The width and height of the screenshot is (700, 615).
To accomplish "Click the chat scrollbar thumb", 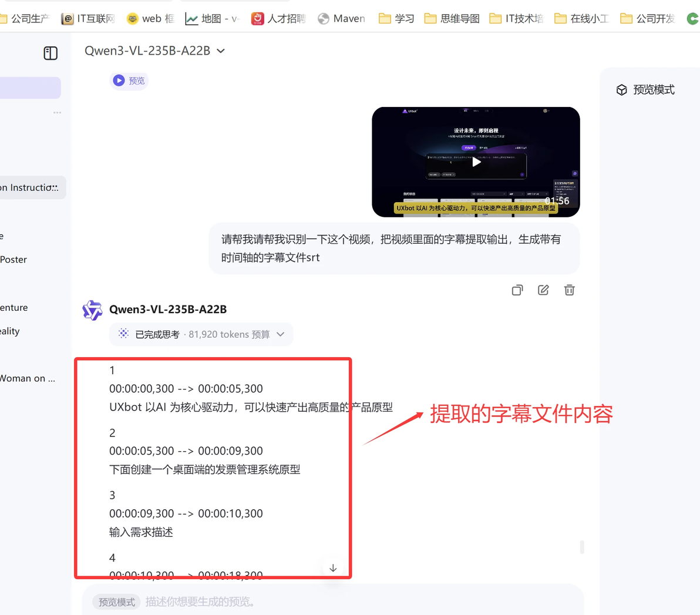I will pyautogui.click(x=582, y=547).
